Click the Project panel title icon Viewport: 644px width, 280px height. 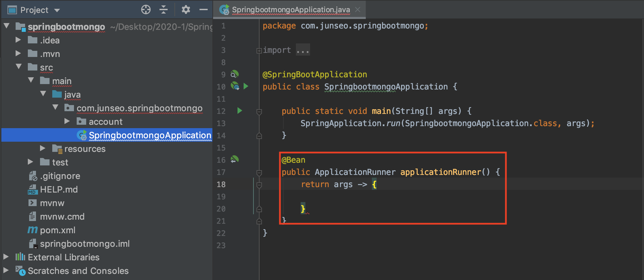12,10
